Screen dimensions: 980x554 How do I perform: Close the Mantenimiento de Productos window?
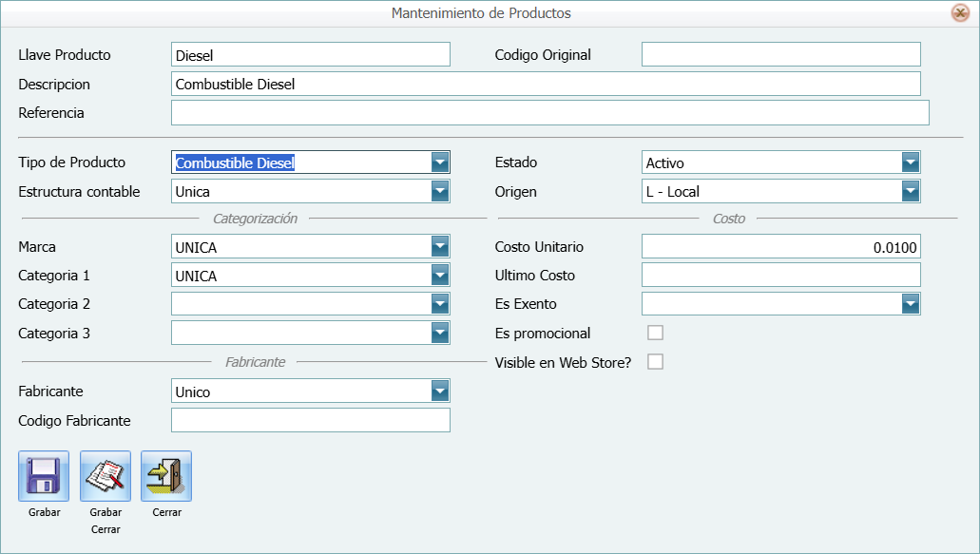click(x=960, y=13)
